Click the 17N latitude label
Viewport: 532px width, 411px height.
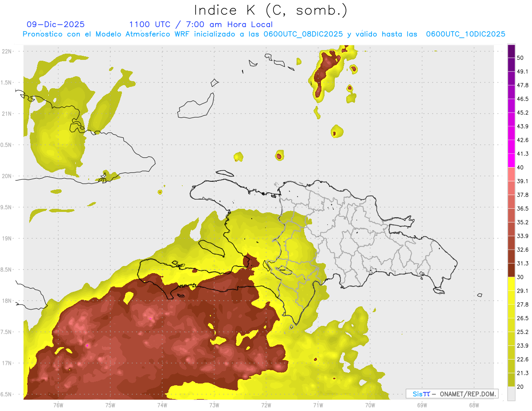click(7, 363)
